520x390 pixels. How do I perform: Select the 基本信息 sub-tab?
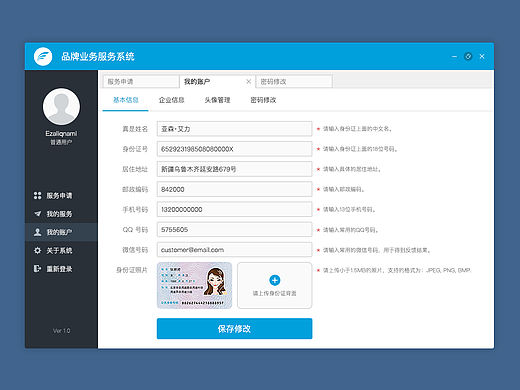coord(126,100)
